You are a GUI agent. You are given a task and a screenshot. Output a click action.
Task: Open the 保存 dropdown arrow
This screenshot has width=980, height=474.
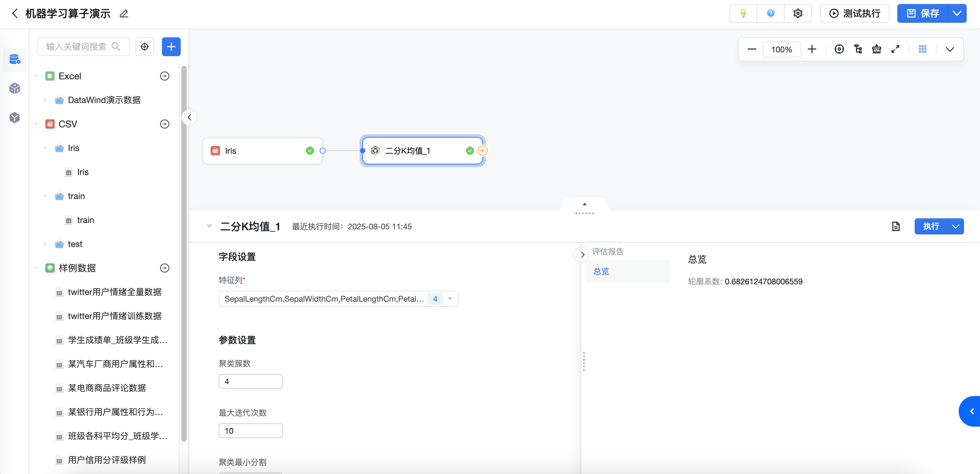pos(957,14)
